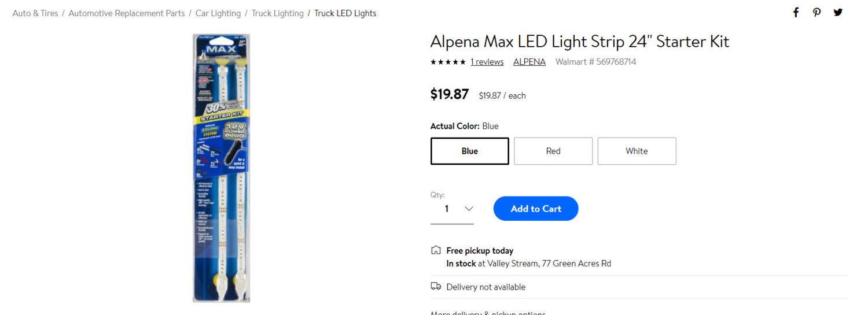
Task: Go to Auto & Tires breadcrumb
Action: pos(35,13)
